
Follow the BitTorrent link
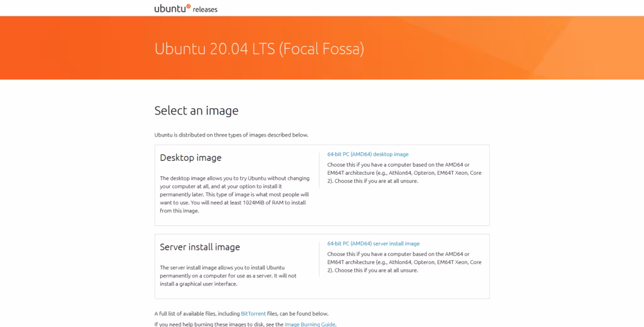[x=253, y=313]
